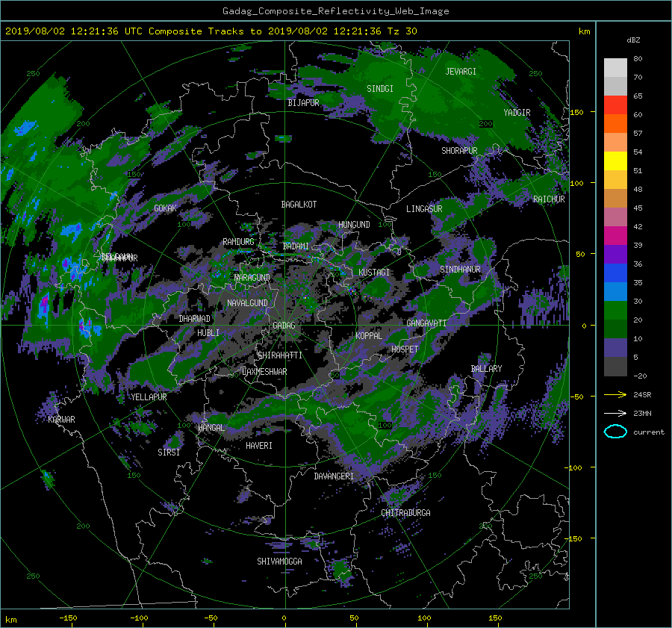The height and width of the screenshot is (628, 672).
Task: Pick the bright green 30–20 dBZ swatch
Action: (x=615, y=311)
